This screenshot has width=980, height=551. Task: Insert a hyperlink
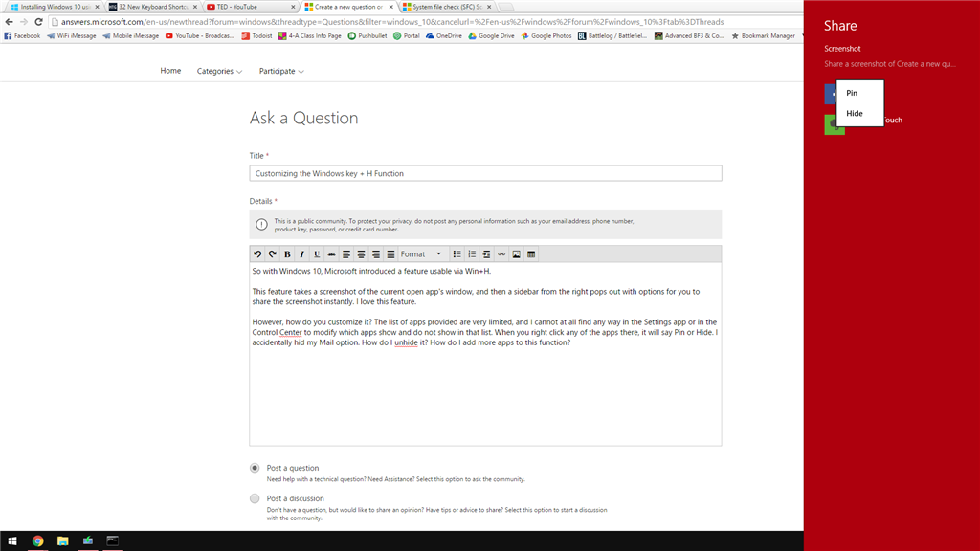coord(501,254)
